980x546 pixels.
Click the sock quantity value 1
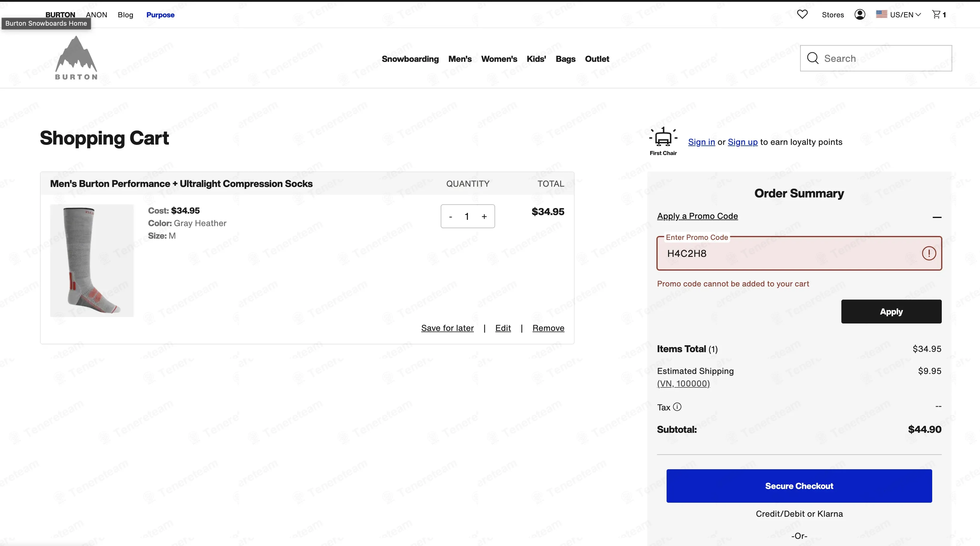pos(467,217)
